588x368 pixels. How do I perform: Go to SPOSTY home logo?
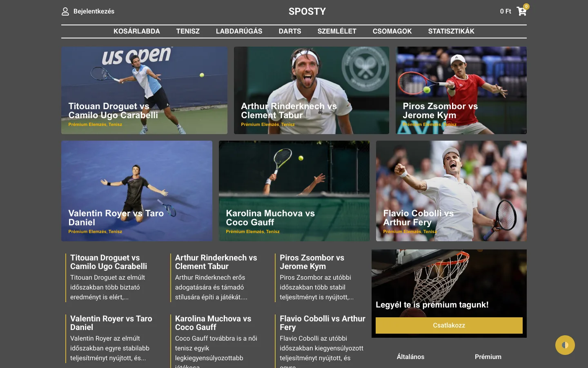point(307,11)
